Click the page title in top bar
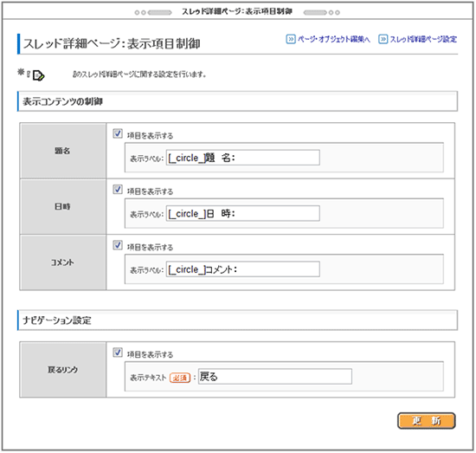Viewport: 476px width, 453px height. tap(237, 12)
